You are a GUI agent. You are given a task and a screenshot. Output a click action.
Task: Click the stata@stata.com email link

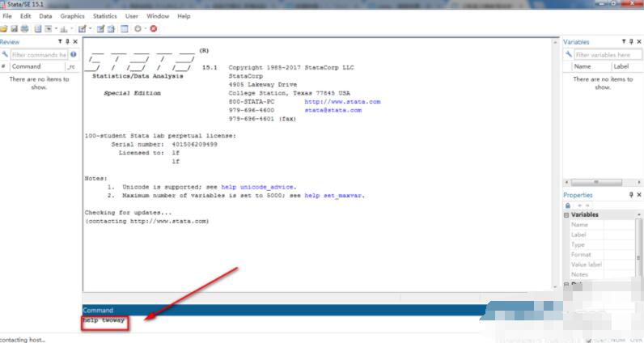click(x=333, y=110)
